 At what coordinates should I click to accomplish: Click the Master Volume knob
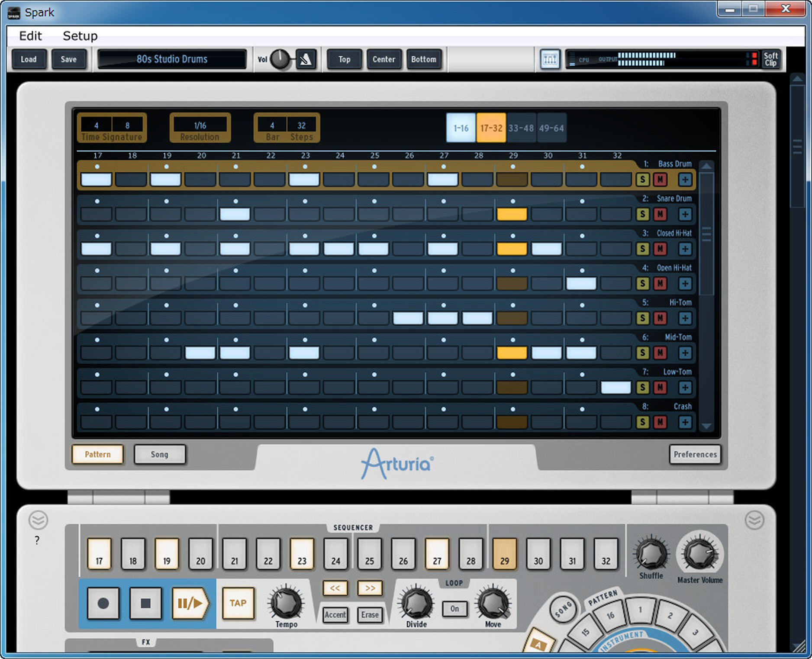click(x=699, y=553)
